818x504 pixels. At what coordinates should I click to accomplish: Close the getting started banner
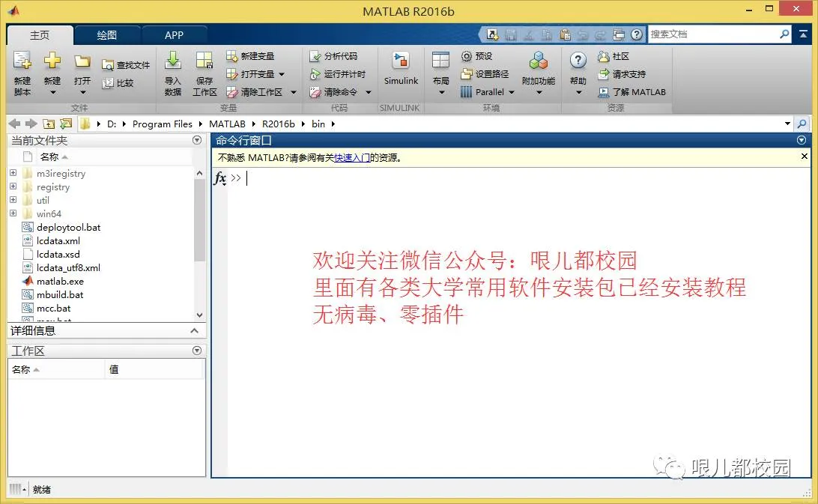(804, 157)
